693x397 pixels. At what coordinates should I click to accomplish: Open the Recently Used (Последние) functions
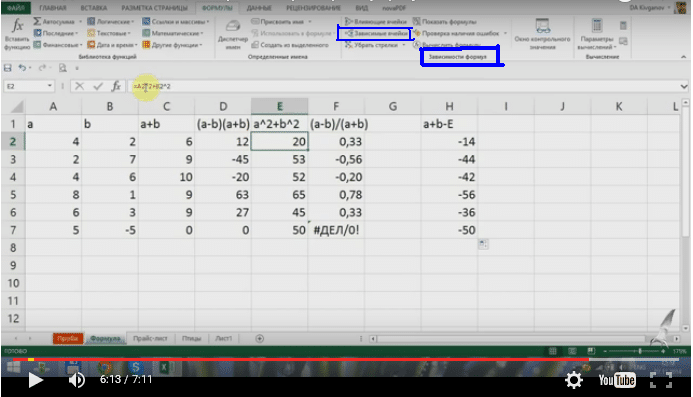point(56,33)
